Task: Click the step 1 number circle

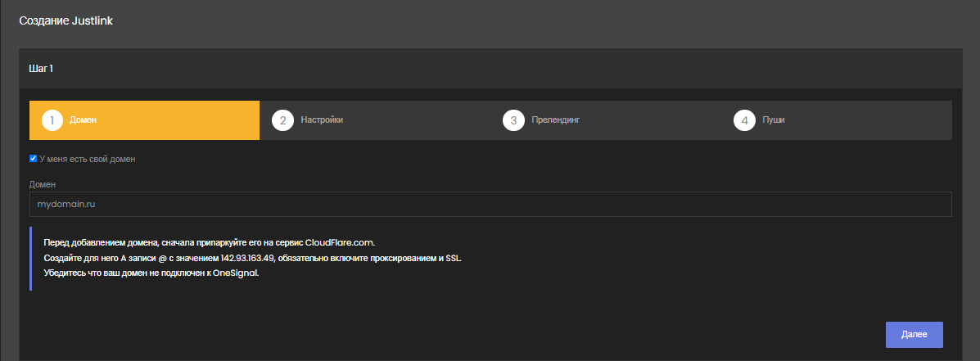Action: [52, 120]
